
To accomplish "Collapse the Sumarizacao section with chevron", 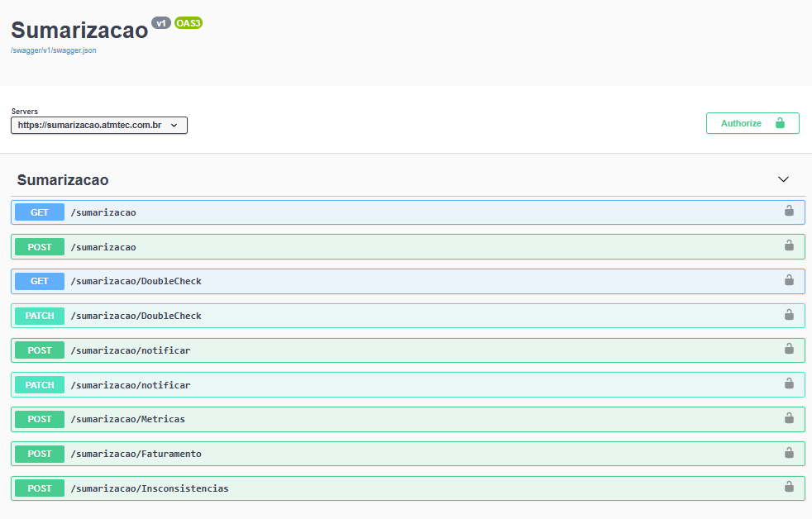I will 783,179.
